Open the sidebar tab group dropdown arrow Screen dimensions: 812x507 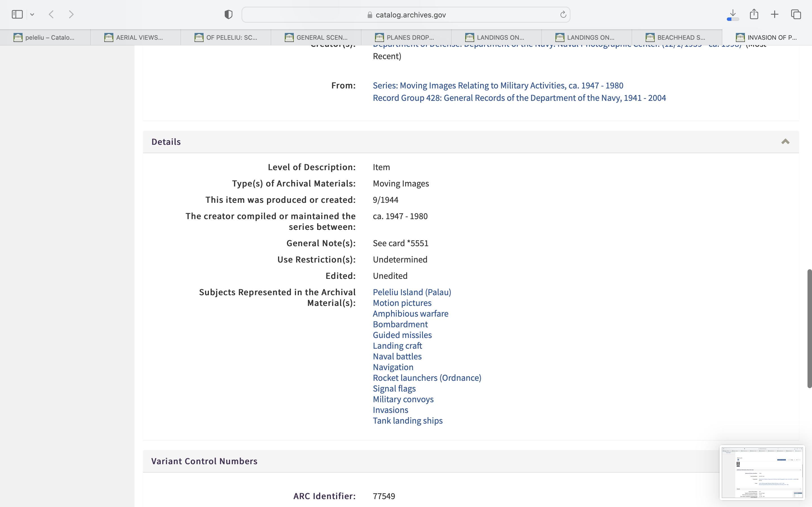(32, 14)
